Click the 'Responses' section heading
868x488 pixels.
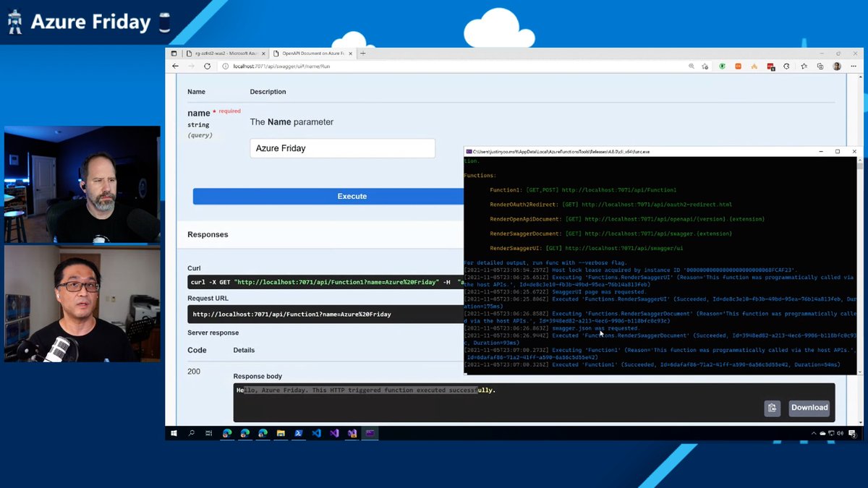point(208,234)
